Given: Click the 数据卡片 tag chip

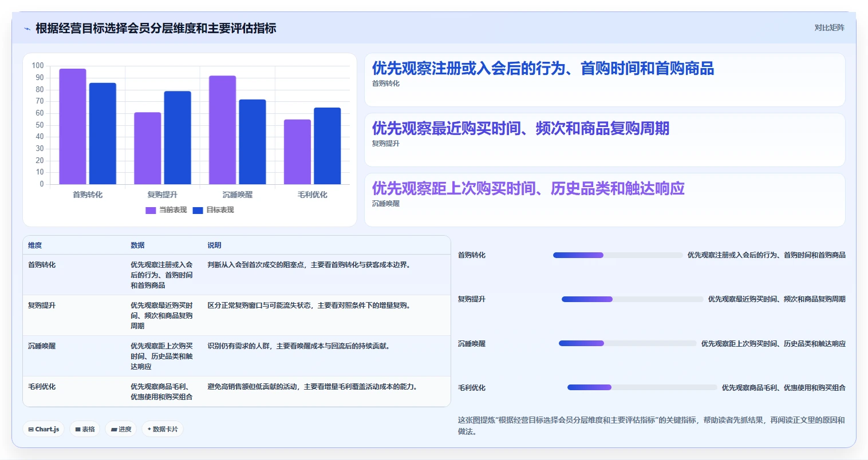Looking at the screenshot, I should (x=163, y=429).
